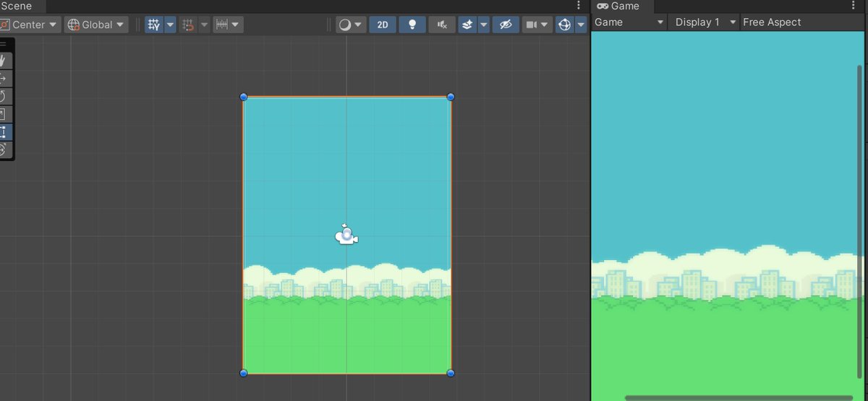Viewport: 868px width, 401px height.
Task: Click bottom-left rect handle of background
Action: pyautogui.click(x=244, y=373)
